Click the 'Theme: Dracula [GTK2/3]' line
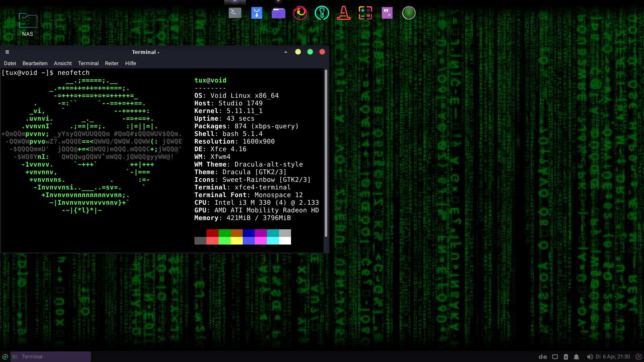 pos(241,172)
